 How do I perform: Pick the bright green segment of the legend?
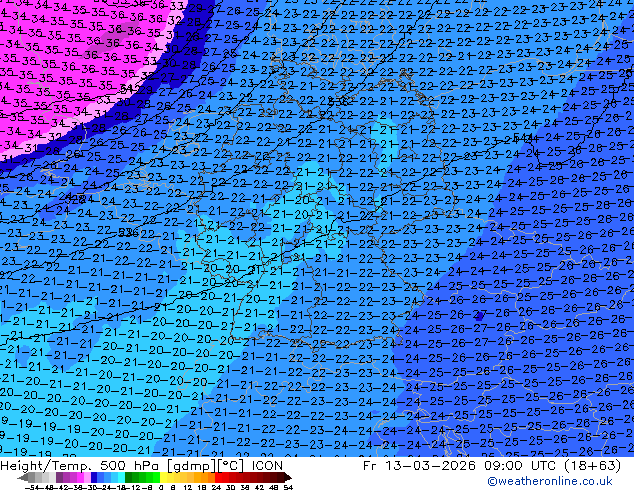tap(156, 477)
